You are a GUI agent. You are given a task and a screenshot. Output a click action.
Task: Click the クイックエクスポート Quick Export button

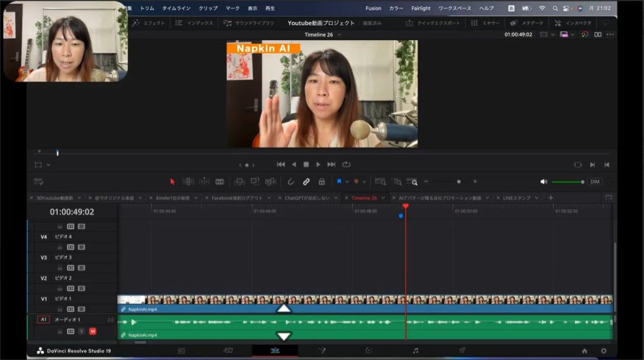point(433,23)
